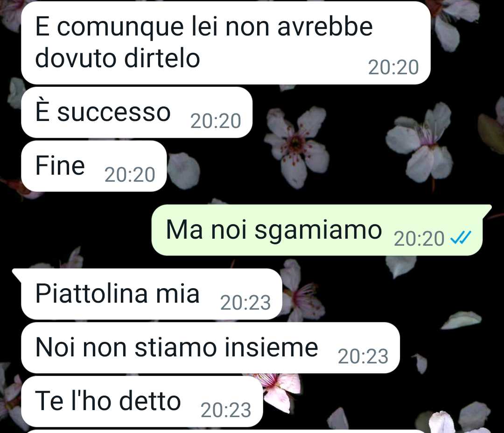Select the 'È successo' message bubble
This screenshot has width=504, height=433.
[x=137, y=112]
